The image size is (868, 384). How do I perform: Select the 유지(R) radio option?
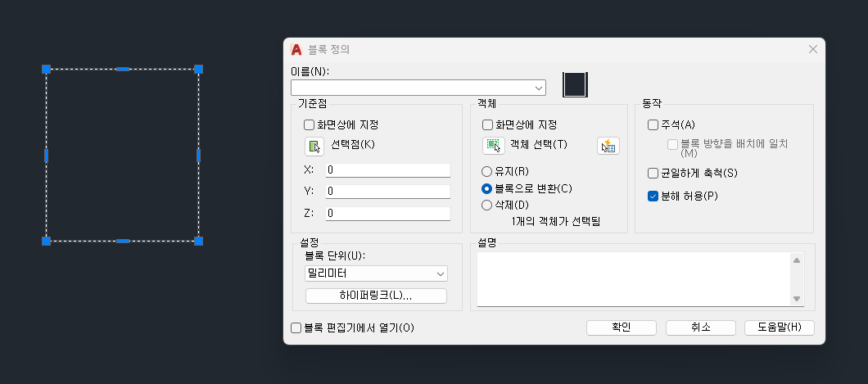coord(486,171)
